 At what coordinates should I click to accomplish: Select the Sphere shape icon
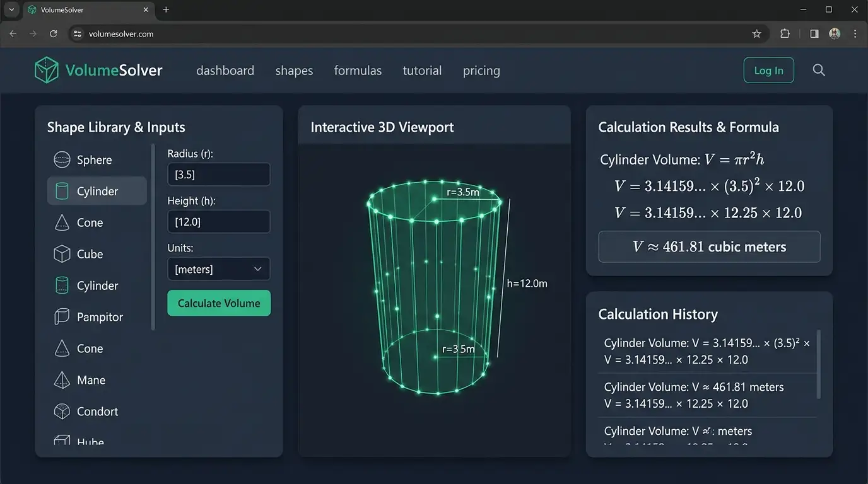point(62,160)
